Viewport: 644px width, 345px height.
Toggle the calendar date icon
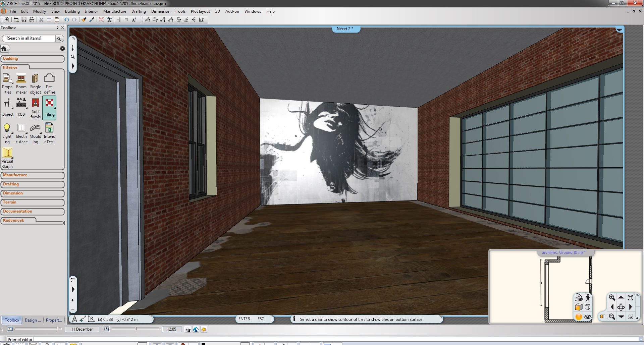click(x=10, y=329)
